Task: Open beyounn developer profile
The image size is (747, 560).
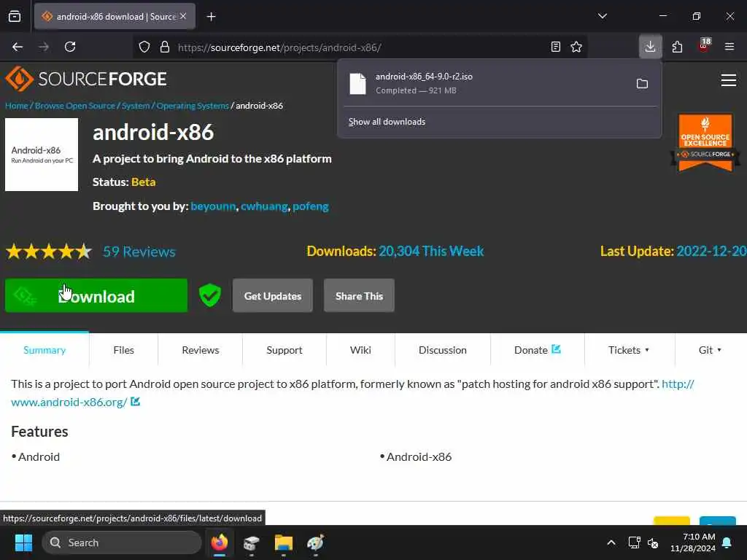Action: [213, 206]
